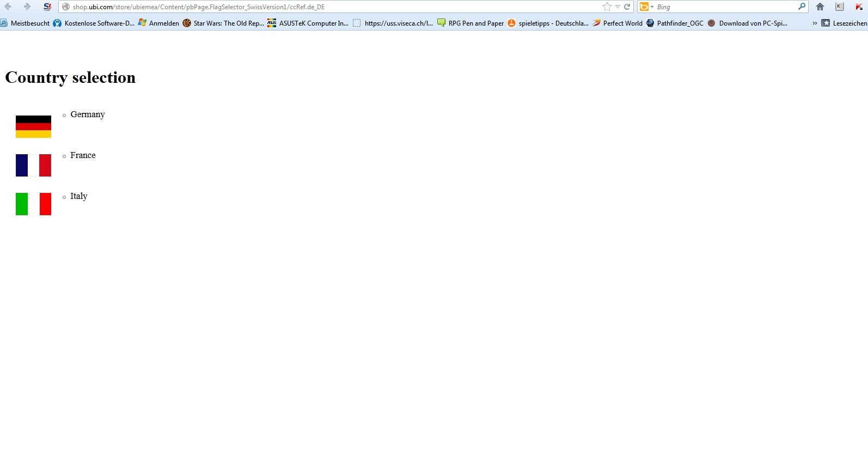868x449 pixels.
Task: Click the red Kaspersky K icon
Action: (x=859, y=7)
